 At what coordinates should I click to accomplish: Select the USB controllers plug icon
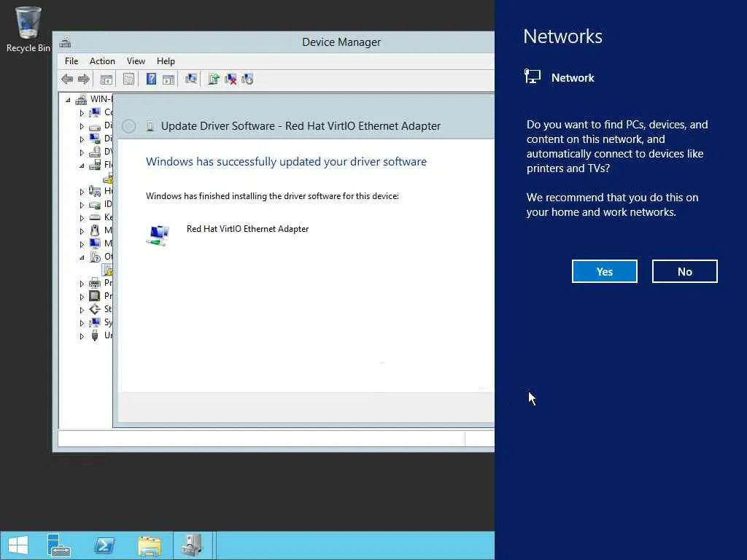(x=95, y=335)
